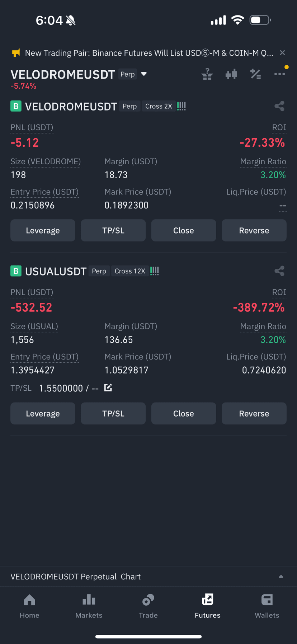Expand the VELODROMEUSDT pair selector dropdown
Viewport: 297px width, 644px height.
pos(144,74)
